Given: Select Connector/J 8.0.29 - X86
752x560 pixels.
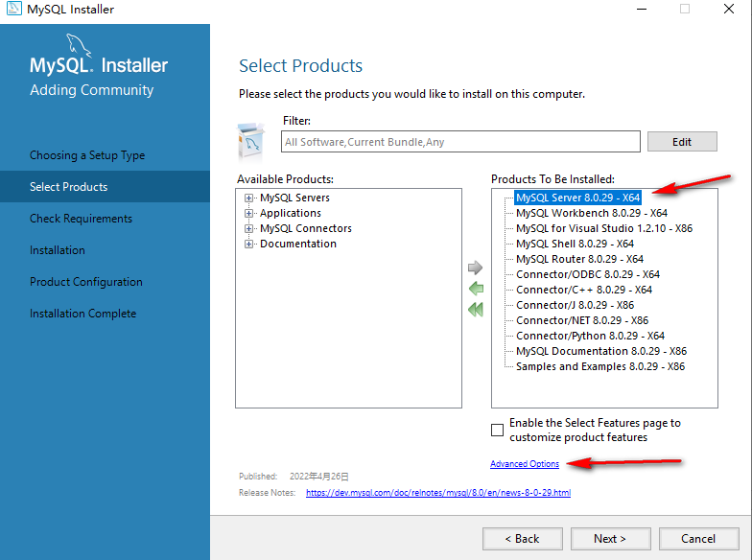Looking at the screenshot, I should pos(576,305).
